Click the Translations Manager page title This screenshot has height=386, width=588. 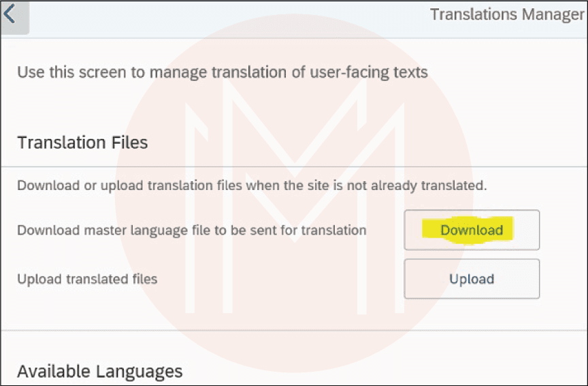click(506, 15)
